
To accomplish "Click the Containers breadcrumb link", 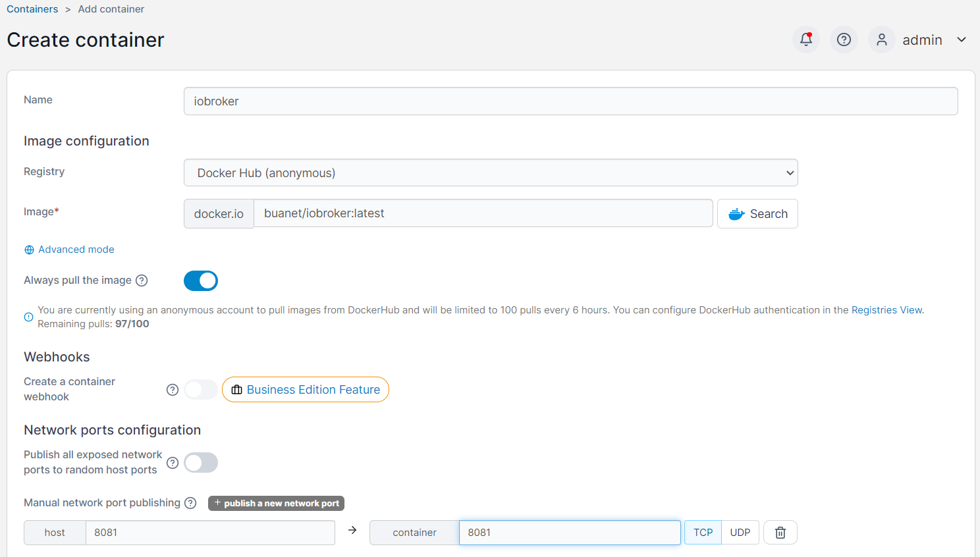I will 32,9.
